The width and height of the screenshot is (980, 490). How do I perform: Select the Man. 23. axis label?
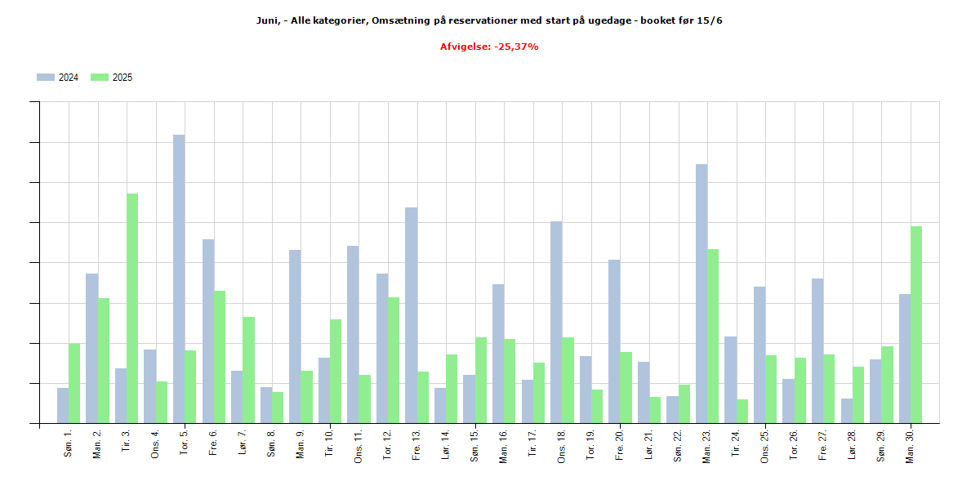[x=706, y=445]
